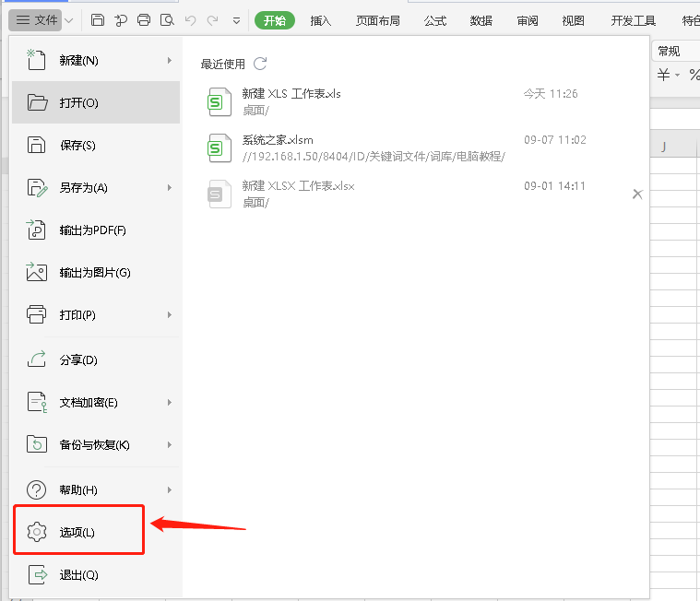Screen dimensions: 700x601
Task: Expand the arrow next to 文件 button
Action: (68, 20)
